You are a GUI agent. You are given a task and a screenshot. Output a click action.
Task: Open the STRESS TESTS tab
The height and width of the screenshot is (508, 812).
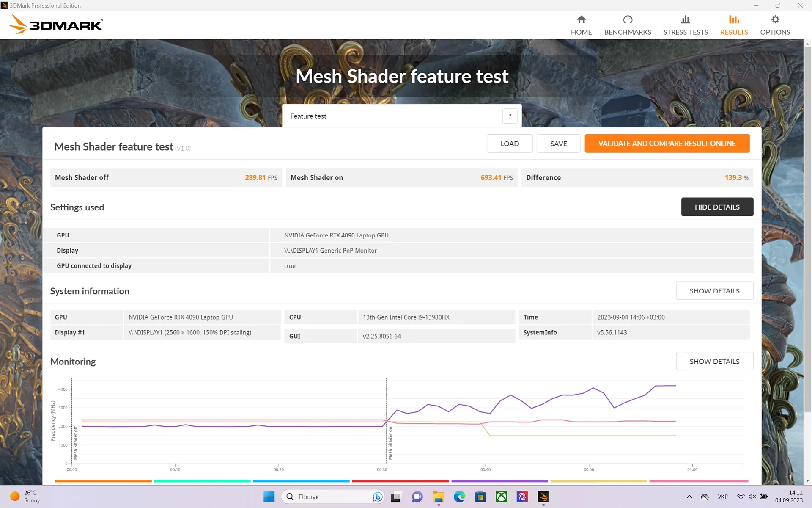point(685,25)
